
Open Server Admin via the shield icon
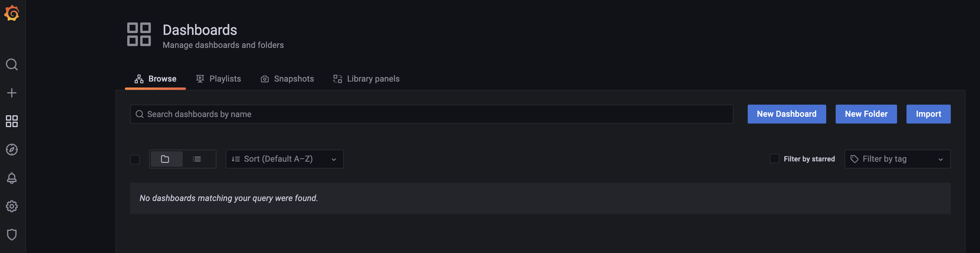point(12,235)
